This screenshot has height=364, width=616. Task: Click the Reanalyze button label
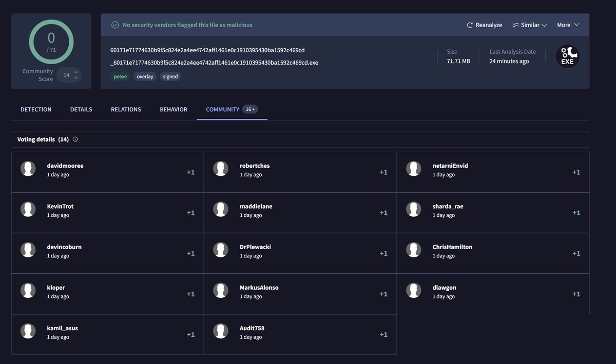click(x=489, y=25)
